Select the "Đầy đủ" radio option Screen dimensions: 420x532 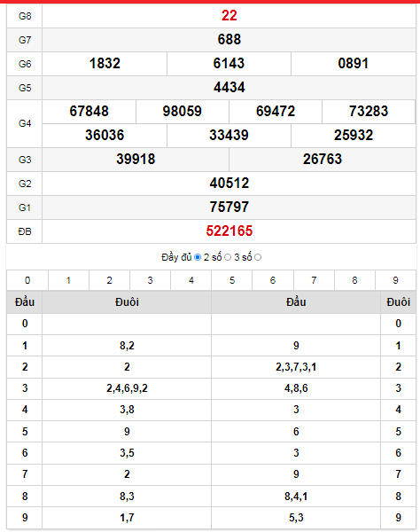(x=198, y=257)
